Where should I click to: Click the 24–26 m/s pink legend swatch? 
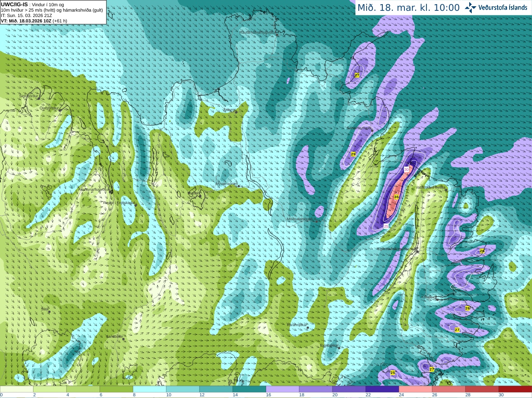pyautogui.click(x=416, y=389)
